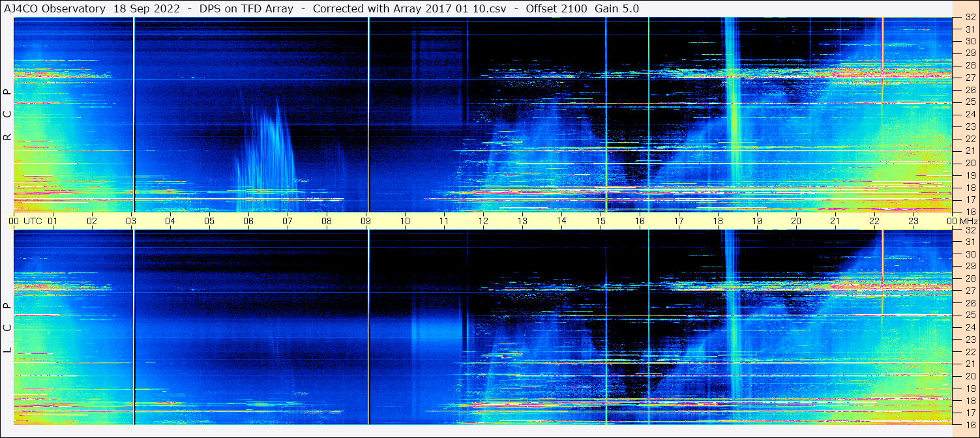
Task: Select hour marker 12 on UTC axis
Action: (483, 221)
